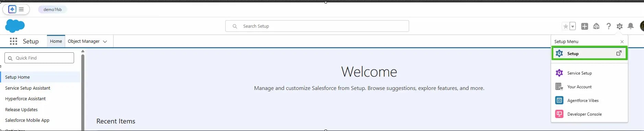Open the Notifications bell
Viewport: 644px width, 131px height.
631,26
